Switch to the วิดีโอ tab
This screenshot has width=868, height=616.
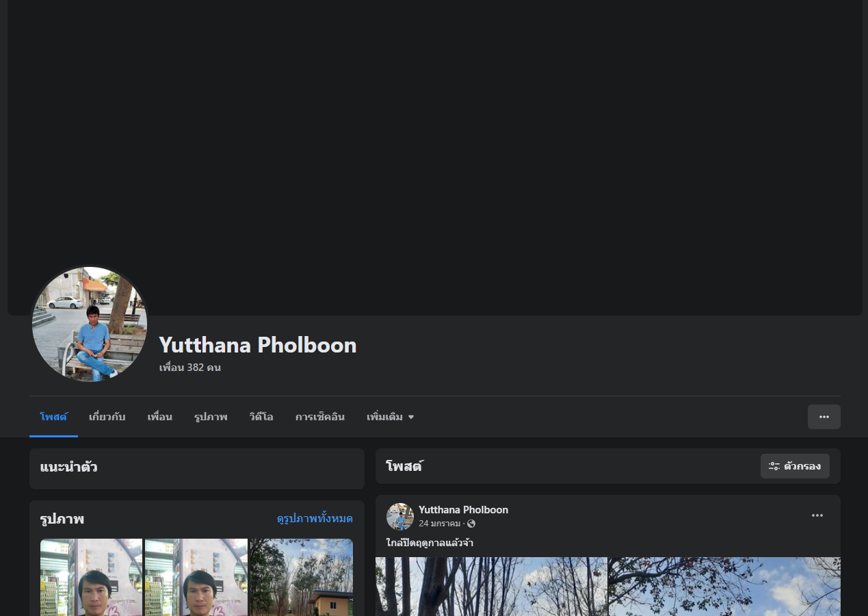(x=261, y=417)
